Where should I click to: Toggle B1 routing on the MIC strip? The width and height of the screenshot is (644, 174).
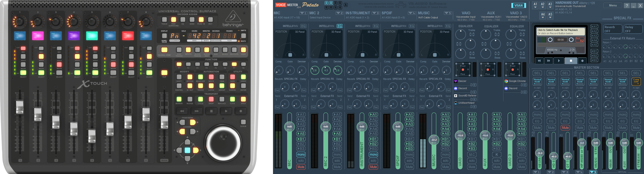point(301,139)
